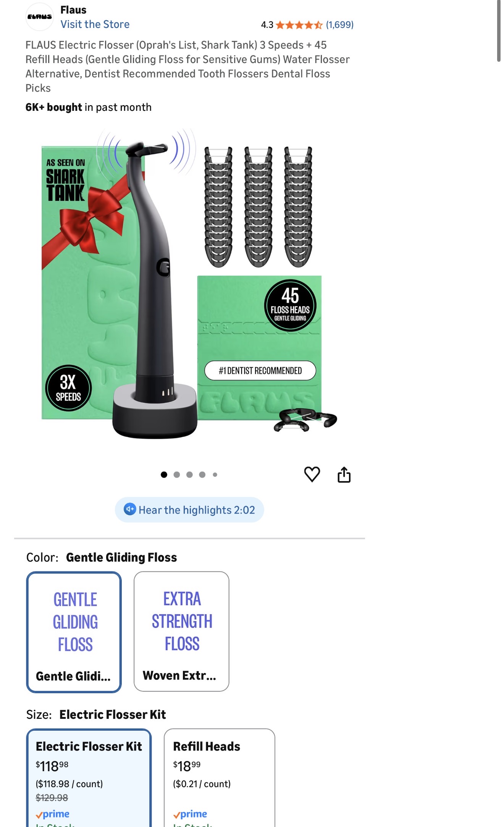Tap the main flosser product image
Screen dimensions: 504x827
189,284
